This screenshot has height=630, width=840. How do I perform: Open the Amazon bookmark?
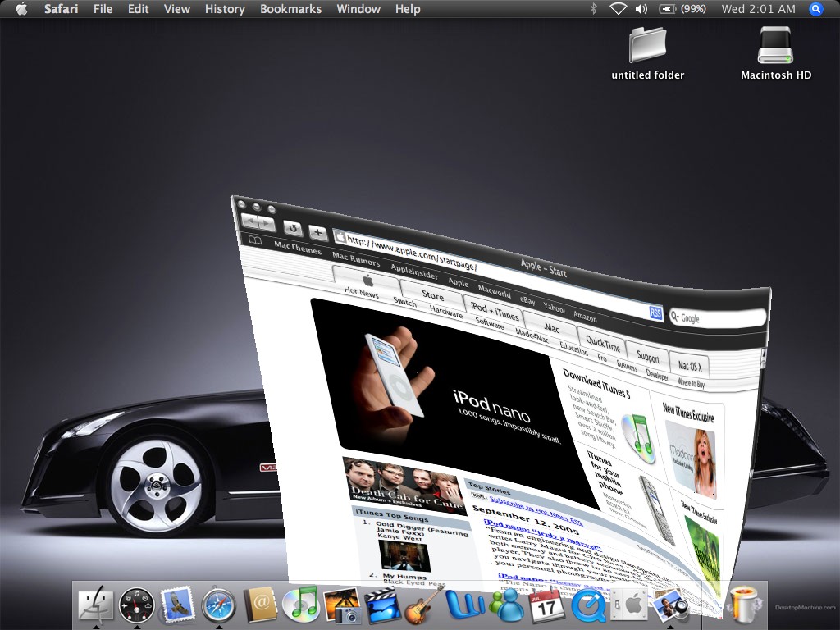[x=585, y=316]
